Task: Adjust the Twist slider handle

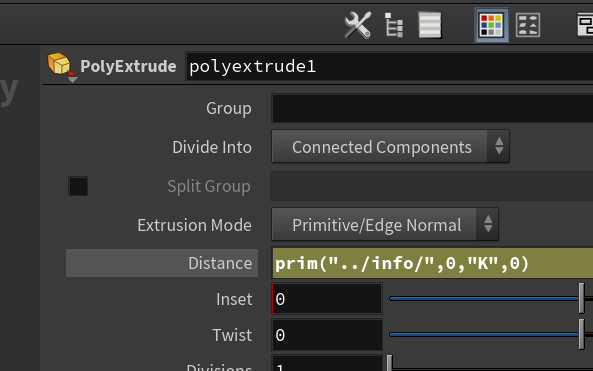Action: click(x=582, y=334)
